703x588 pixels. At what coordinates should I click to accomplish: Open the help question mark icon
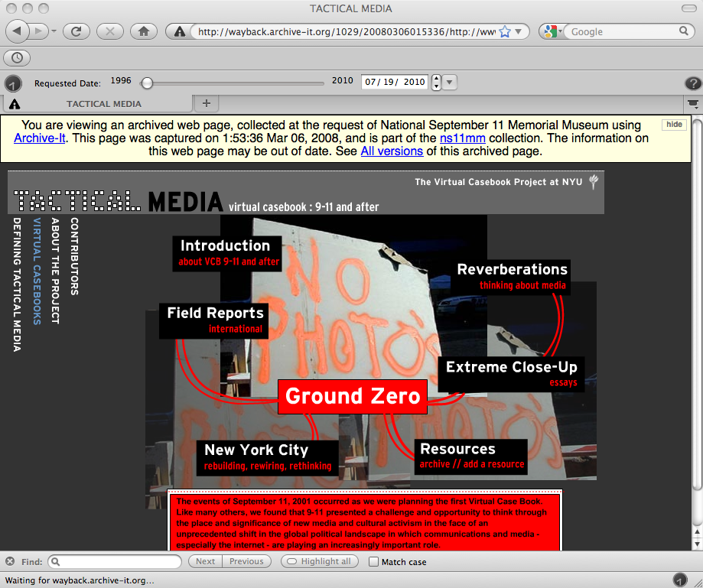coord(693,83)
